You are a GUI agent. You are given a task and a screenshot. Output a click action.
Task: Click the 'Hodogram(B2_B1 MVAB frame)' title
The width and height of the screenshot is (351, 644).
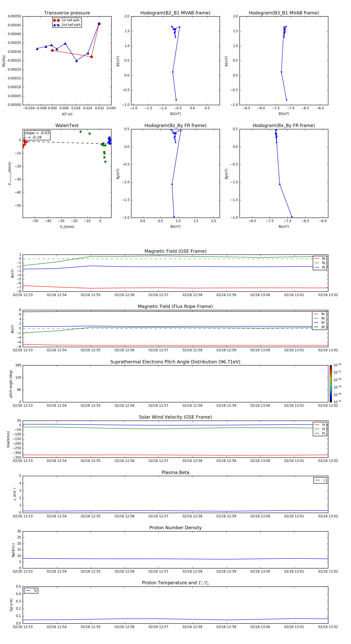[x=175, y=13]
